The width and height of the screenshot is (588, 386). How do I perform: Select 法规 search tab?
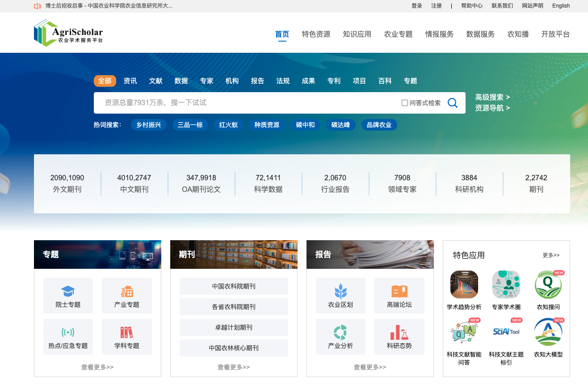pyautogui.click(x=283, y=81)
